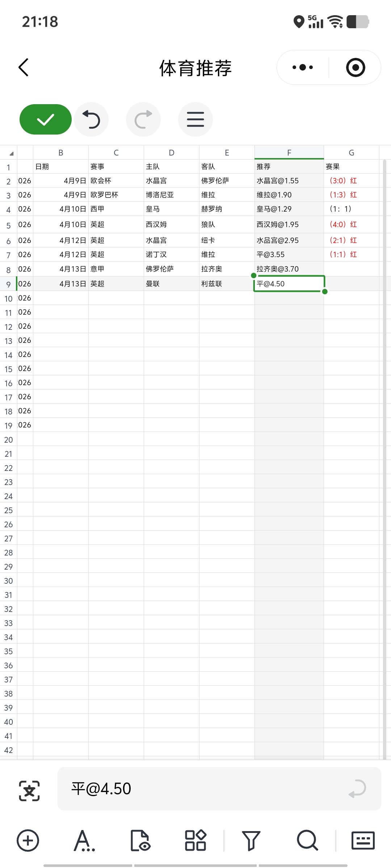Open the text scan OCR icon
391x868 pixels.
29,791
